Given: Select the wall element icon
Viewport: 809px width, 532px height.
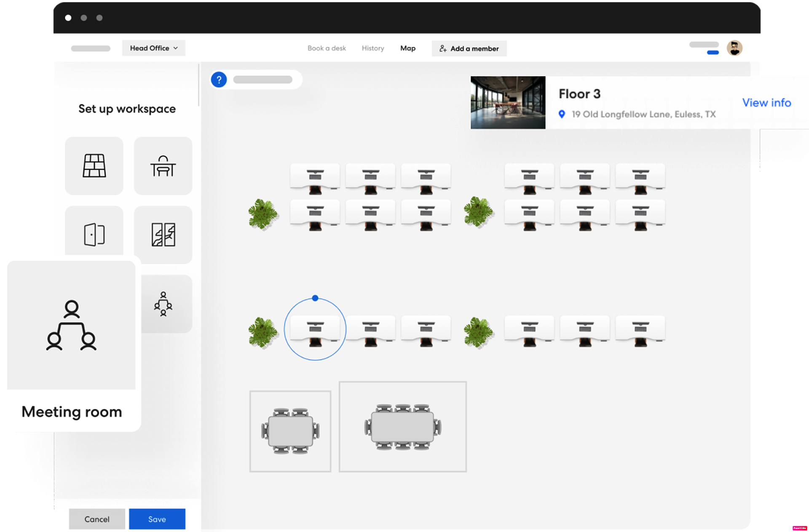Looking at the screenshot, I should point(94,166).
